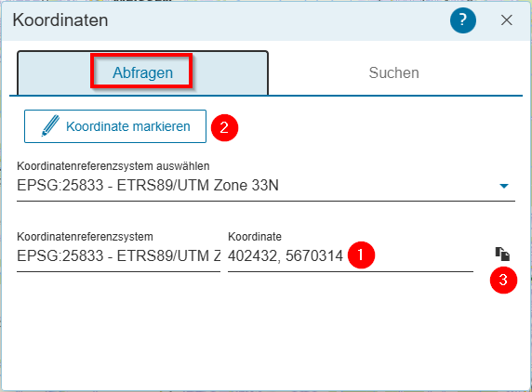Open the EPSG:25833 ETRS89/UTM Zone 33N selector
This screenshot has height=392, width=532.
(x=266, y=186)
